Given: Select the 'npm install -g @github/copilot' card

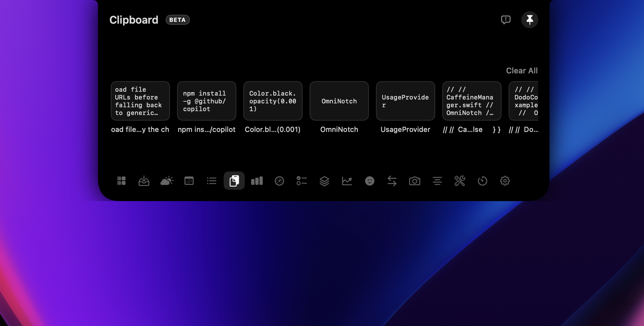Looking at the screenshot, I should pos(207,101).
